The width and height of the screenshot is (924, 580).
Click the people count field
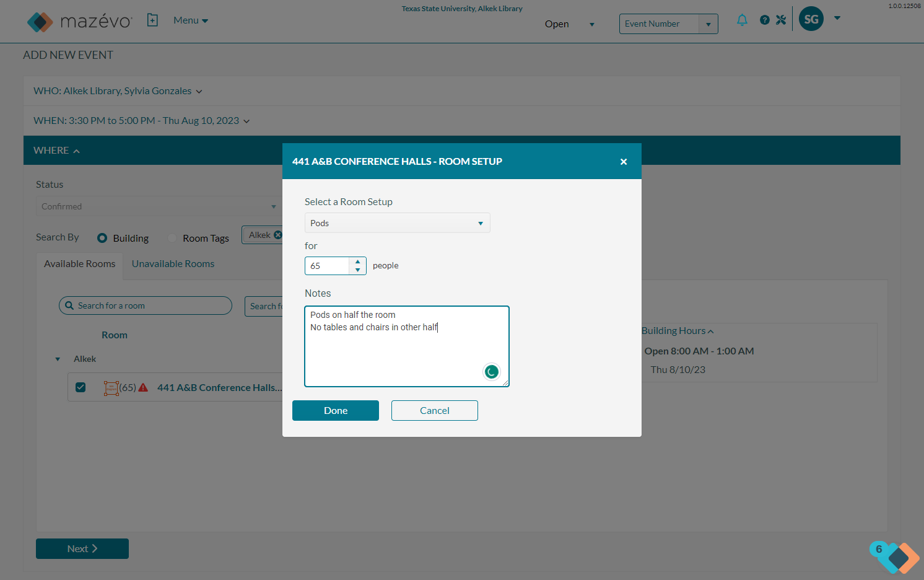pos(328,266)
